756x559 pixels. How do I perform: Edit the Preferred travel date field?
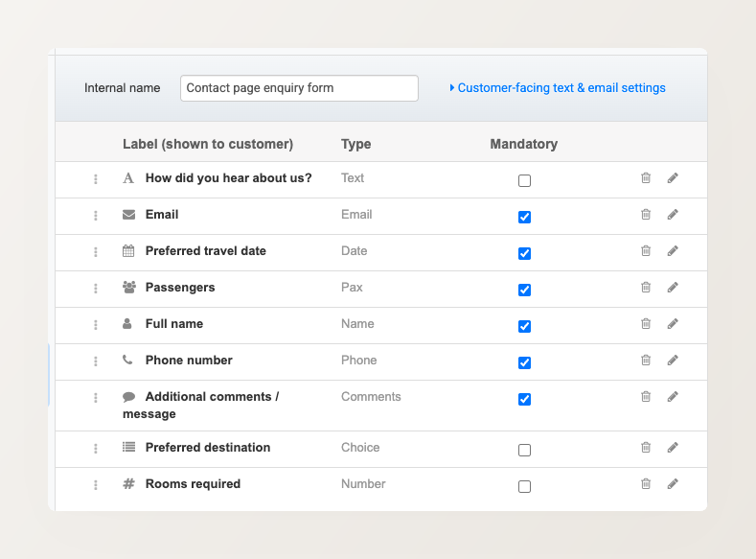click(673, 251)
